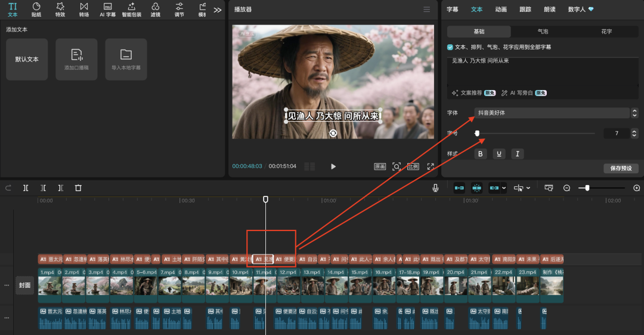Toggle underline style
This screenshot has width=644, height=335.
pyautogui.click(x=499, y=154)
